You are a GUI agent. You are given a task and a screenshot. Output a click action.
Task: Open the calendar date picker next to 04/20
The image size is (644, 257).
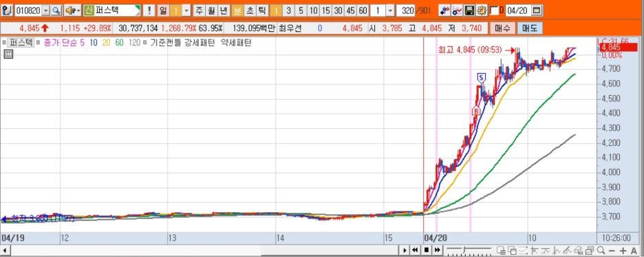coord(537,10)
